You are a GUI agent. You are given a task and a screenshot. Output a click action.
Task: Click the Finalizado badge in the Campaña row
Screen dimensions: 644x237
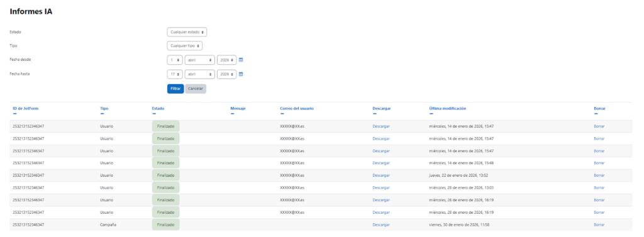(x=165, y=224)
